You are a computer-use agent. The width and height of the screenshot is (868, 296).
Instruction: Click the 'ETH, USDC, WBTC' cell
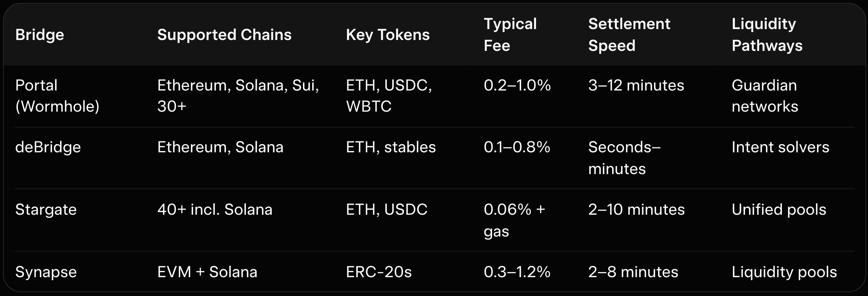(388, 96)
